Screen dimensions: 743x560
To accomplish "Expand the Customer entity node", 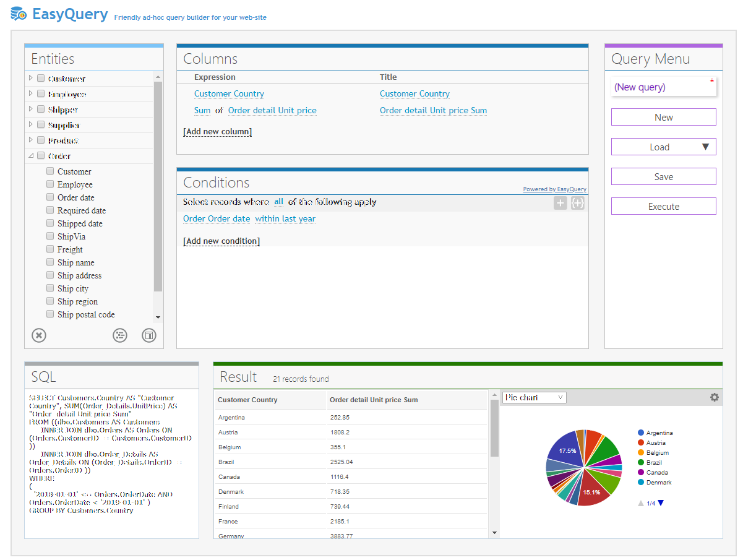I will [x=31, y=78].
